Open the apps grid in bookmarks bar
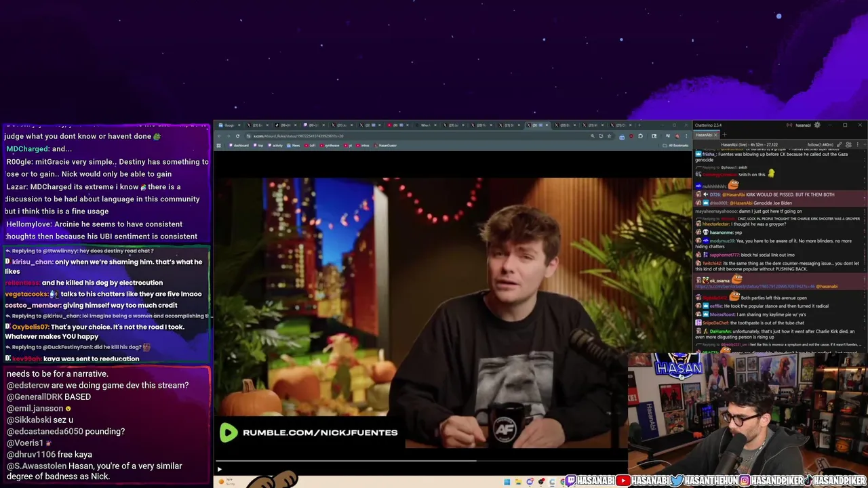Image resolution: width=868 pixels, height=488 pixels. pyautogui.click(x=218, y=145)
